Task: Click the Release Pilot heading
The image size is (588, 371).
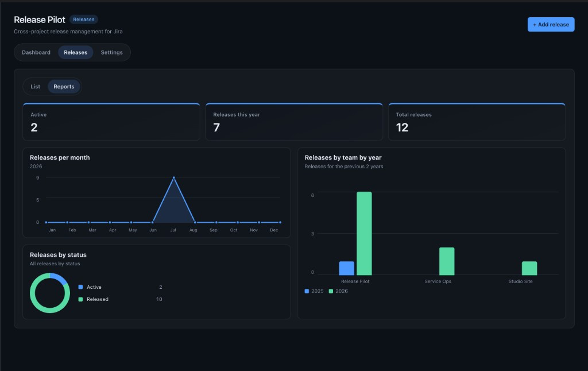Action: tap(40, 20)
